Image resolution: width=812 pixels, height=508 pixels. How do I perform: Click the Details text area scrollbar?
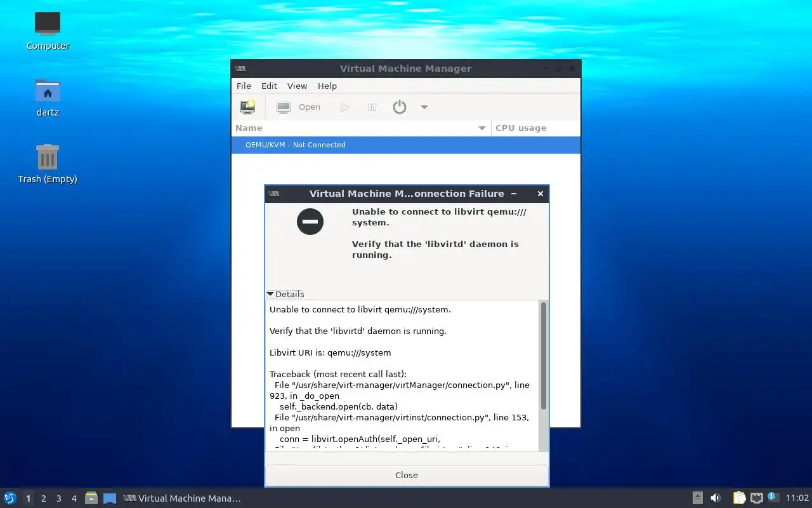pyautogui.click(x=543, y=356)
